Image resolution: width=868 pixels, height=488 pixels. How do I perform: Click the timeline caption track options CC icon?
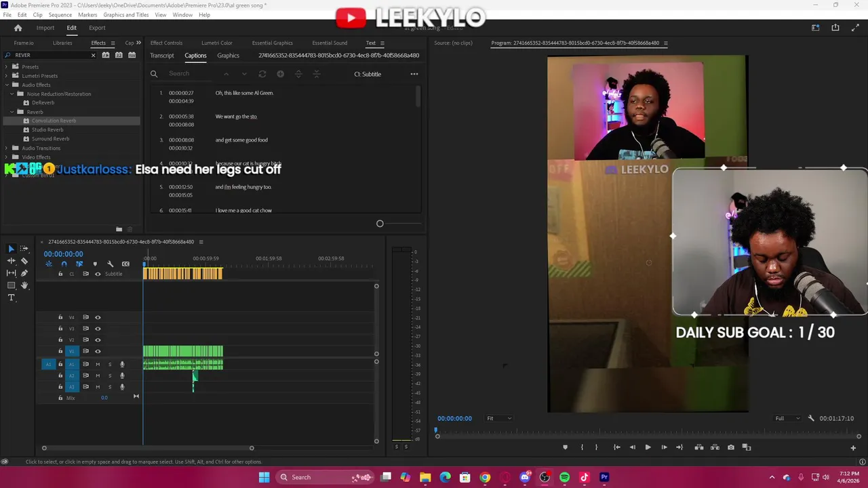click(125, 264)
